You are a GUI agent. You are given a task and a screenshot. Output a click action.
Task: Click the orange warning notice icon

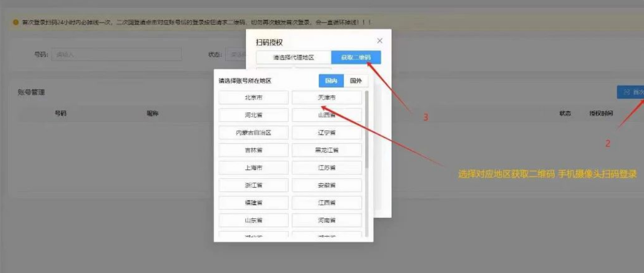(x=16, y=23)
